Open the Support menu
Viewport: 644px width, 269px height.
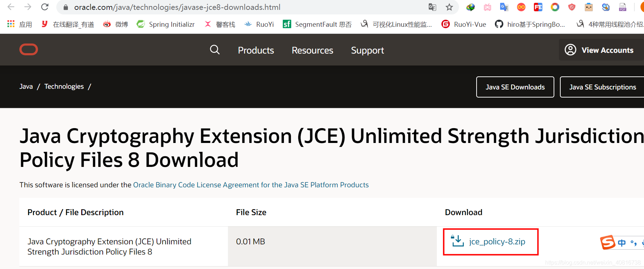click(367, 50)
